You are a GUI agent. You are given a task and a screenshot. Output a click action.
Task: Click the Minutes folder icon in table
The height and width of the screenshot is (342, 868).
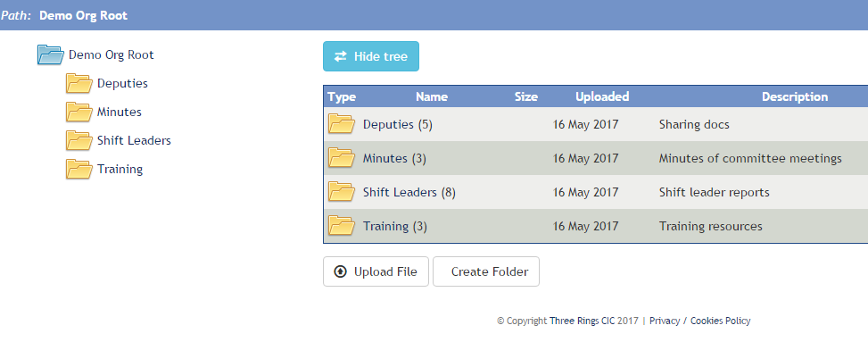pos(341,158)
